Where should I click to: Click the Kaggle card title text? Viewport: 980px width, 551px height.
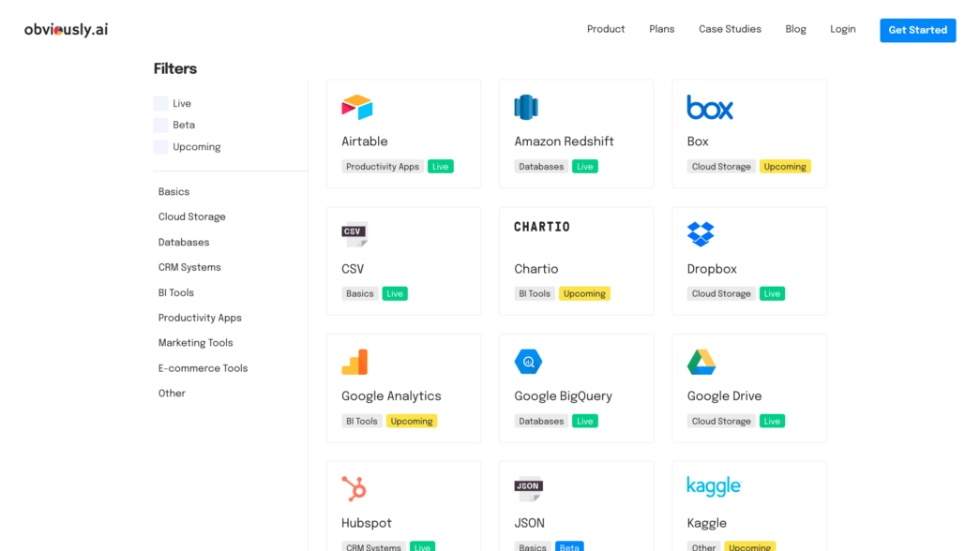707,524
